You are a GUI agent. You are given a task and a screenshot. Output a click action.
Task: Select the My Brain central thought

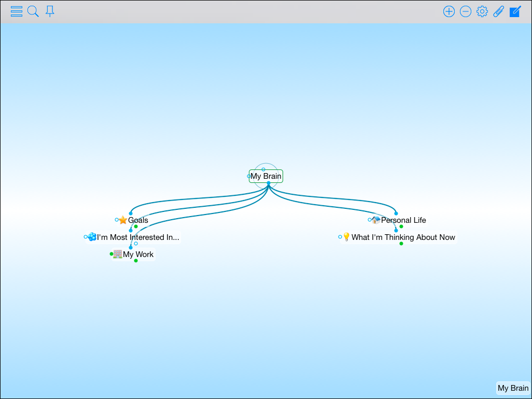coord(266,176)
